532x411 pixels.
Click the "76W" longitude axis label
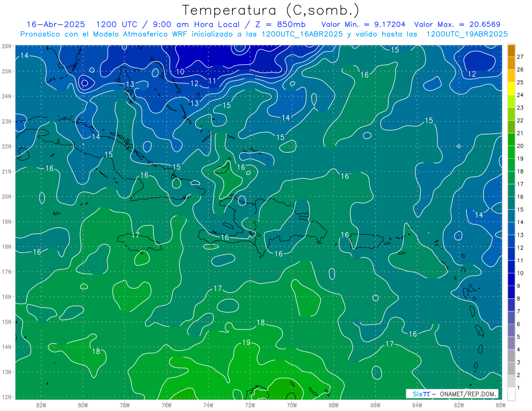(166, 404)
